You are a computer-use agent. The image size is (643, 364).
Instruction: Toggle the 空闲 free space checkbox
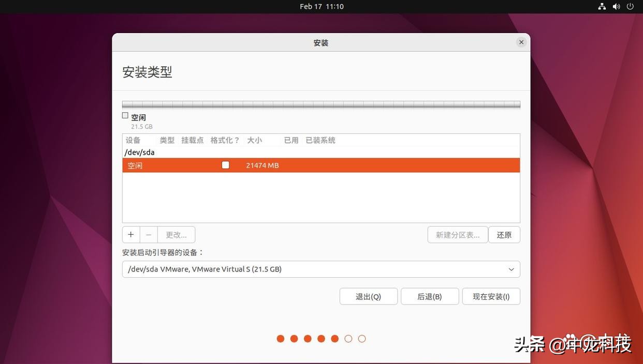coord(125,115)
